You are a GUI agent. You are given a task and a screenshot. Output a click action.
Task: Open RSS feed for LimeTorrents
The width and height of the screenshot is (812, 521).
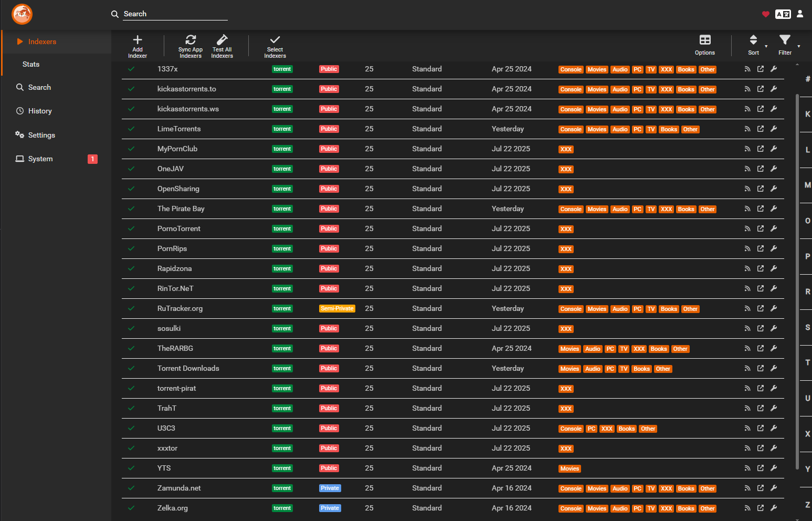point(747,129)
